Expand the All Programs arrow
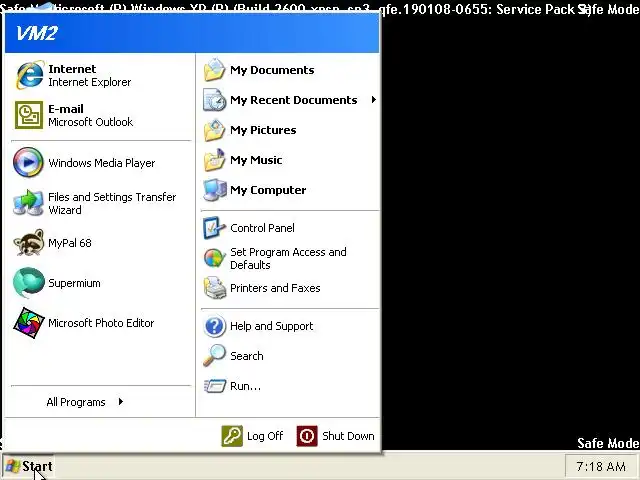The height and width of the screenshot is (480, 640). coord(120,402)
